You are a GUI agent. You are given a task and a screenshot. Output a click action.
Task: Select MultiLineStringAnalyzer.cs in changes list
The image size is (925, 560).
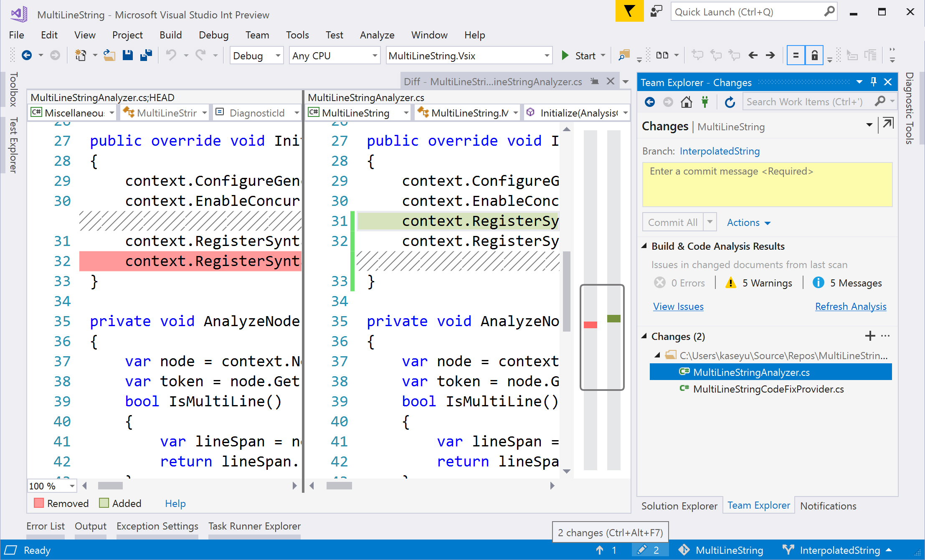pyautogui.click(x=753, y=372)
